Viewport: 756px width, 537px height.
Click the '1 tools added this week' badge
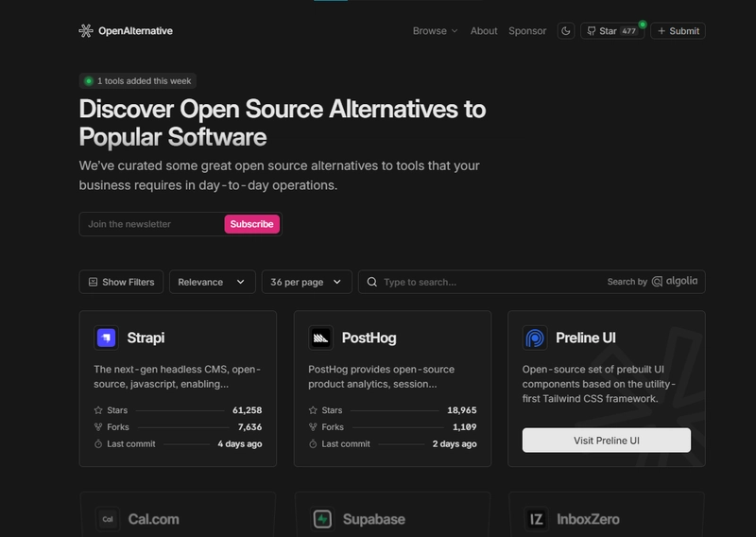(x=138, y=81)
